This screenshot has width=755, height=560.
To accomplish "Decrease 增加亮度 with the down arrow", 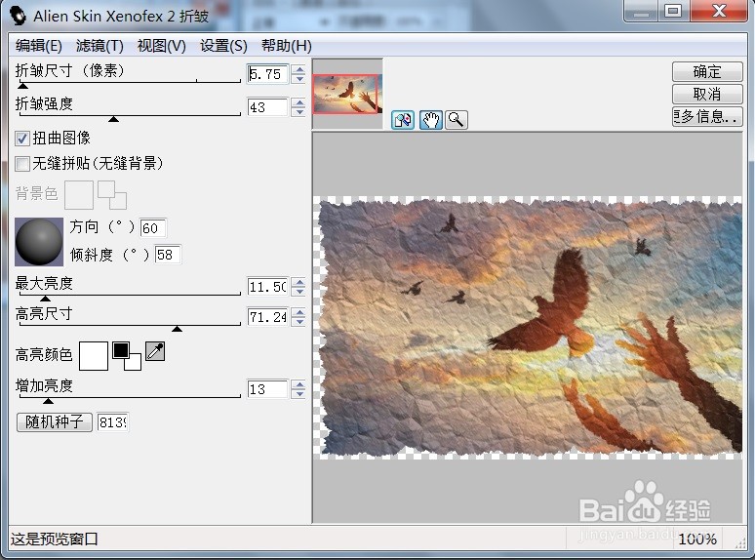I will [x=299, y=394].
